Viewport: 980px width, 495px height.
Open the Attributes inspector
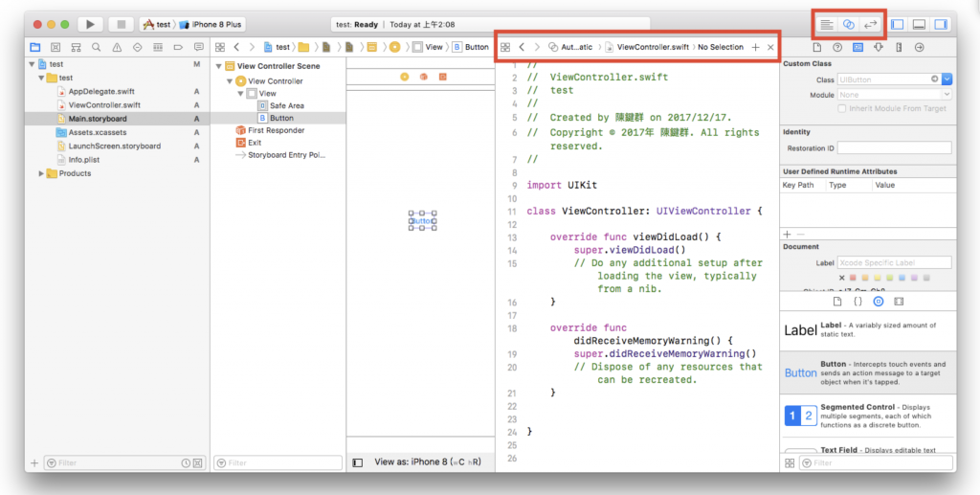[x=879, y=47]
